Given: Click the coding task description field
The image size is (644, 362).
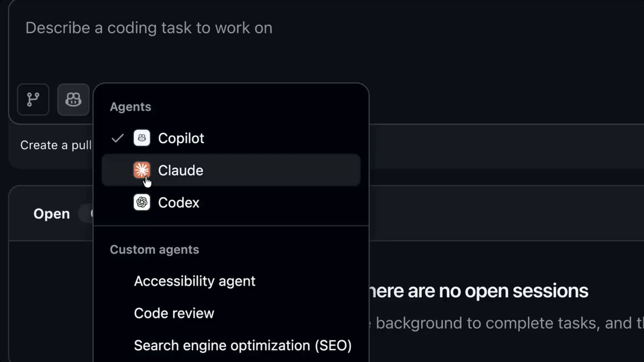Looking at the screenshot, I should [149, 28].
